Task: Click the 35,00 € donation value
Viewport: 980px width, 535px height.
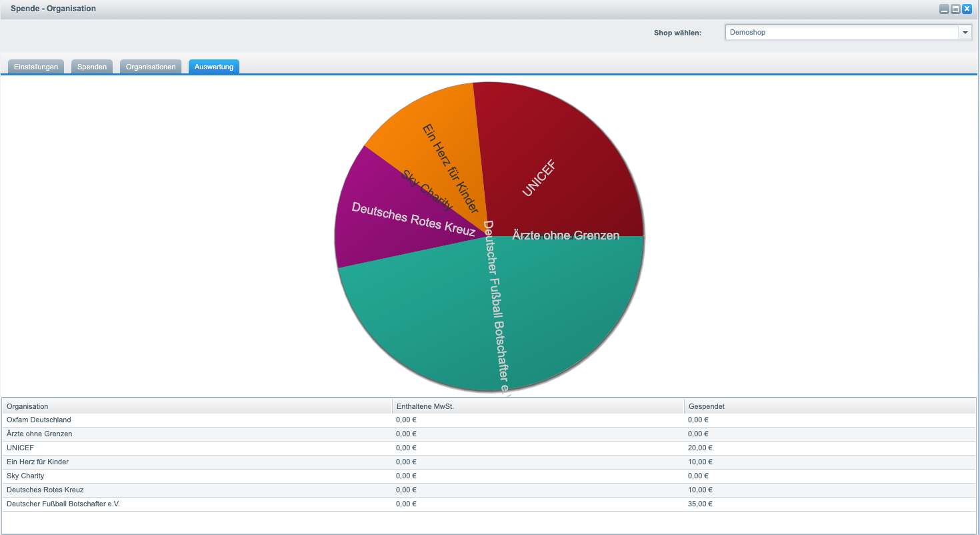Action: pyautogui.click(x=700, y=504)
